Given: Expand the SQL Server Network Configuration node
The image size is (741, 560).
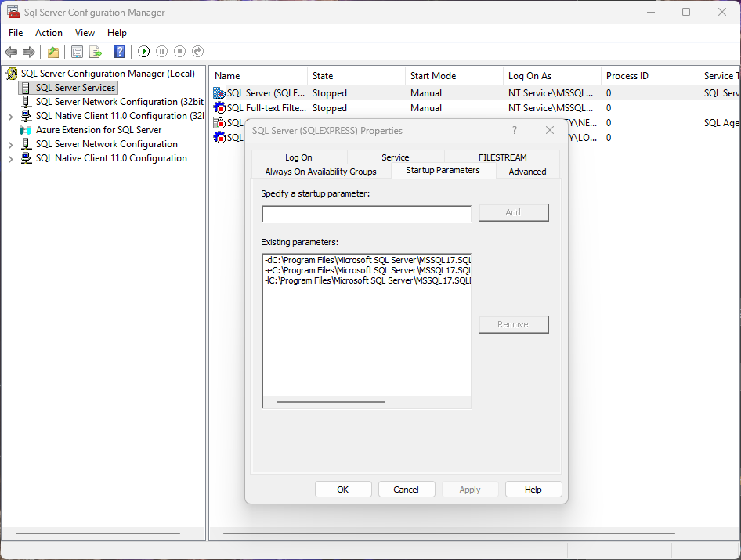Looking at the screenshot, I should click(10, 145).
